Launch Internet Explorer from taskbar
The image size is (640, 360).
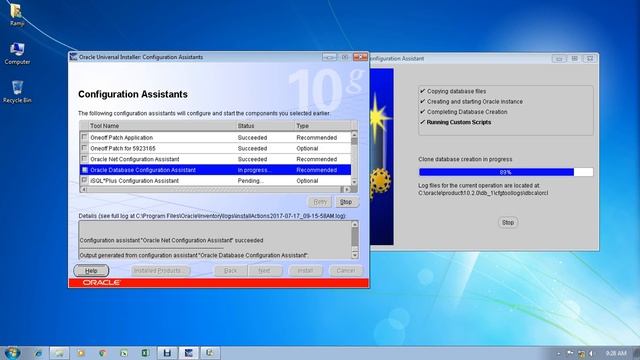[38, 353]
